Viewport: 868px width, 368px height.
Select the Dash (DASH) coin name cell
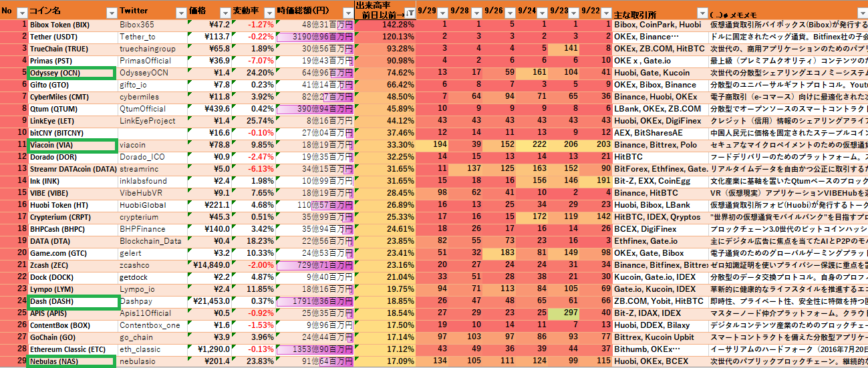pyautogui.click(x=71, y=301)
